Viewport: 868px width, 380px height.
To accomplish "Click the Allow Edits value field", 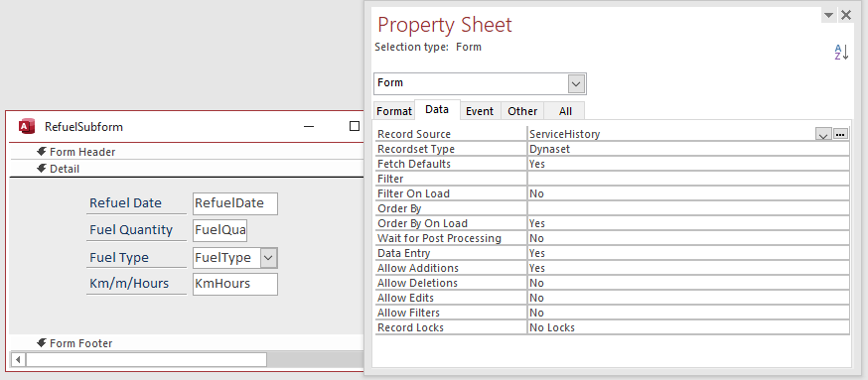I will [x=688, y=298].
